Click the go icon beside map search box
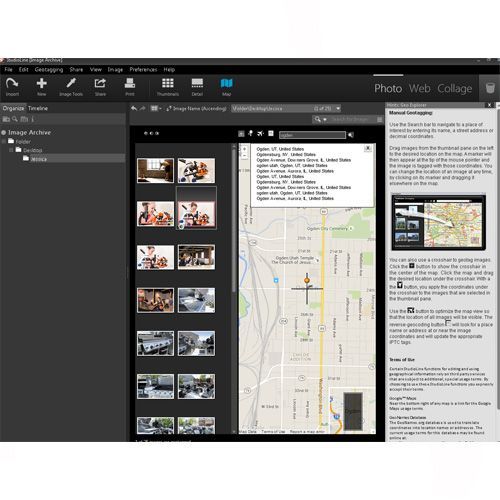This screenshot has width=500, height=500. [350, 135]
